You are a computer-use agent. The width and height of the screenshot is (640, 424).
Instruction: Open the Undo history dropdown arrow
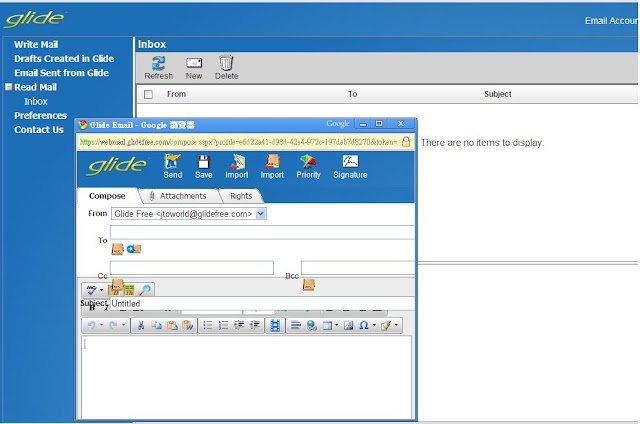coord(101,325)
